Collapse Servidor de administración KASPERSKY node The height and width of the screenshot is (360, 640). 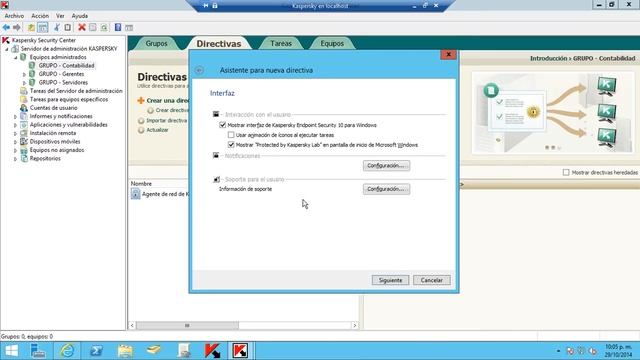point(7,49)
